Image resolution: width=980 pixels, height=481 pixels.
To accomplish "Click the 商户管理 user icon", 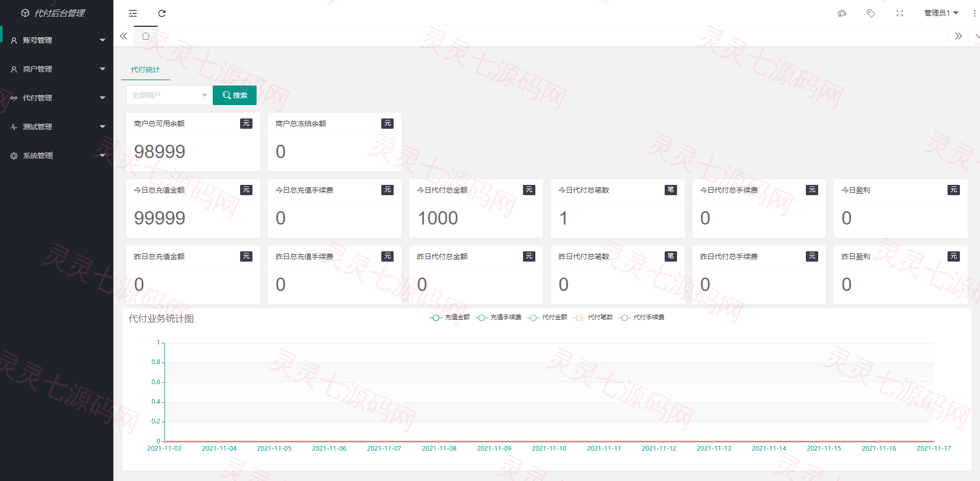I will 14,69.
